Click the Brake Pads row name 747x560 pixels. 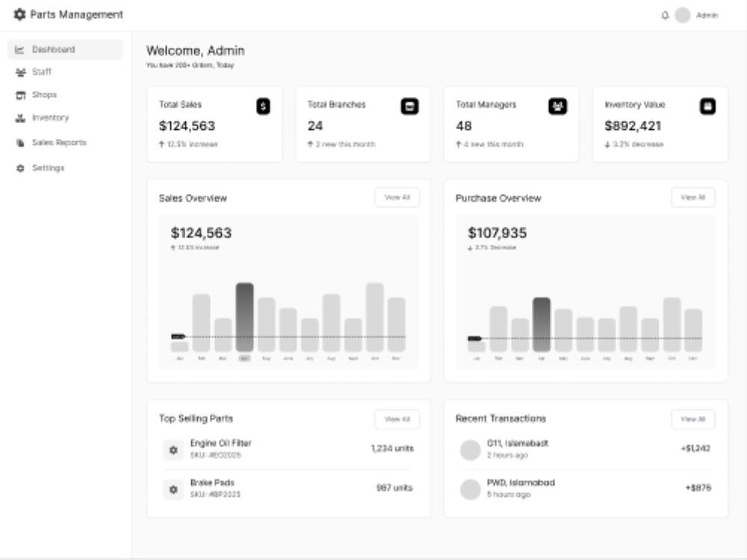pyautogui.click(x=212, y=483)
